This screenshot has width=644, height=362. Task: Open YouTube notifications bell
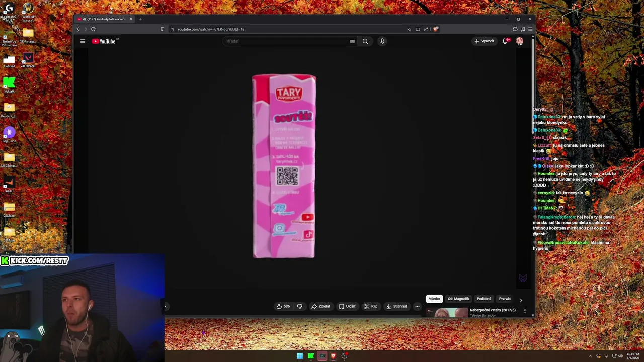pos(505,41)
